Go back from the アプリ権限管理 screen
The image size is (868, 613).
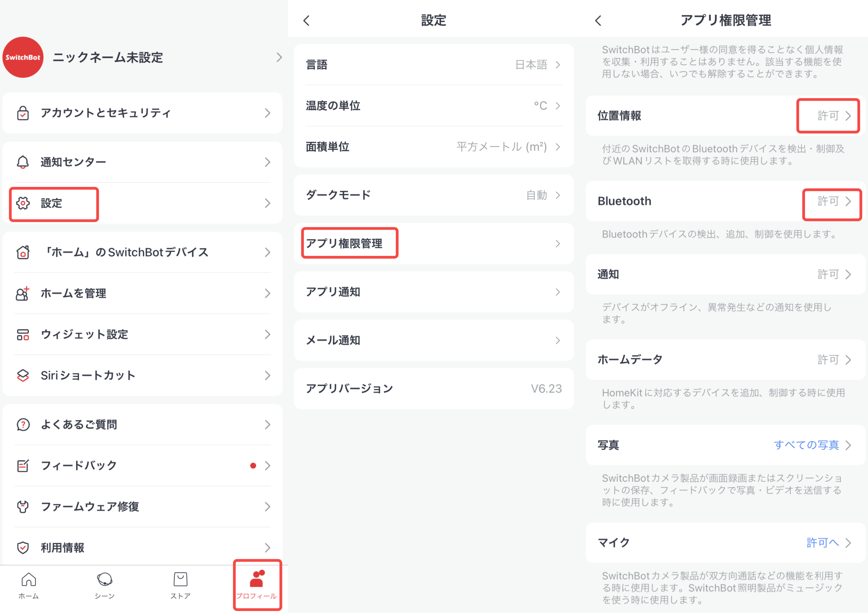click(x=598, y=20)
